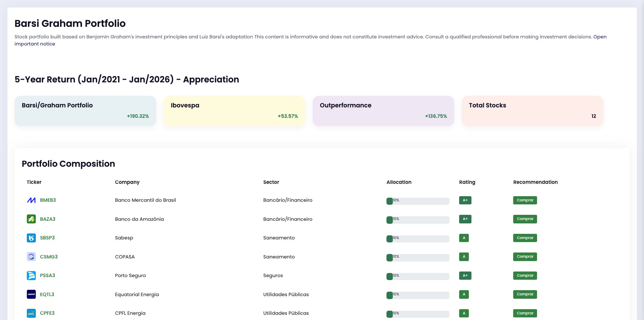
Task: Click the Ticker column header
Action: 34,182
